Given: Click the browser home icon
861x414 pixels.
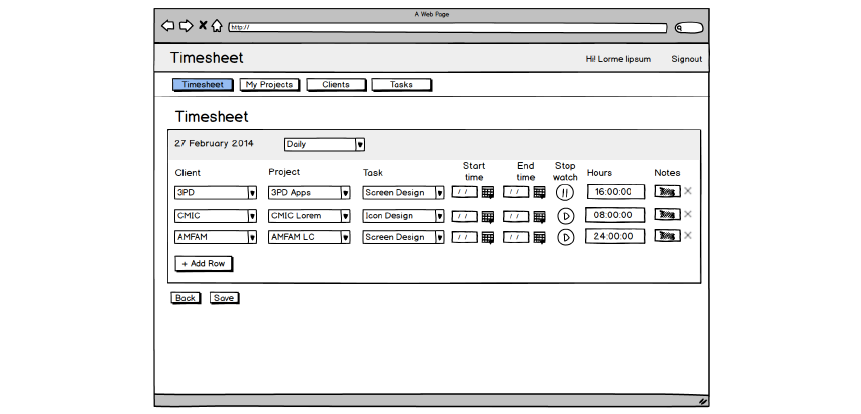Looking at the screenshot, I should pos(217,26).
